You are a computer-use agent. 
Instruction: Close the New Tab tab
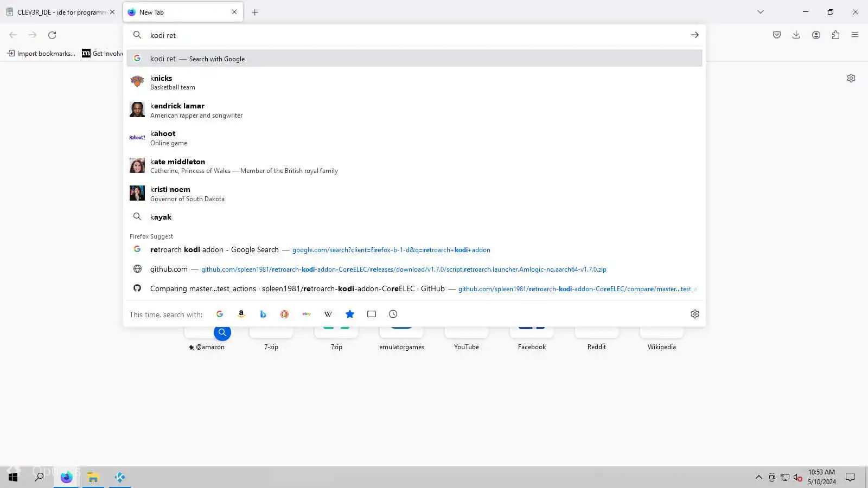[x=234, y=12]
